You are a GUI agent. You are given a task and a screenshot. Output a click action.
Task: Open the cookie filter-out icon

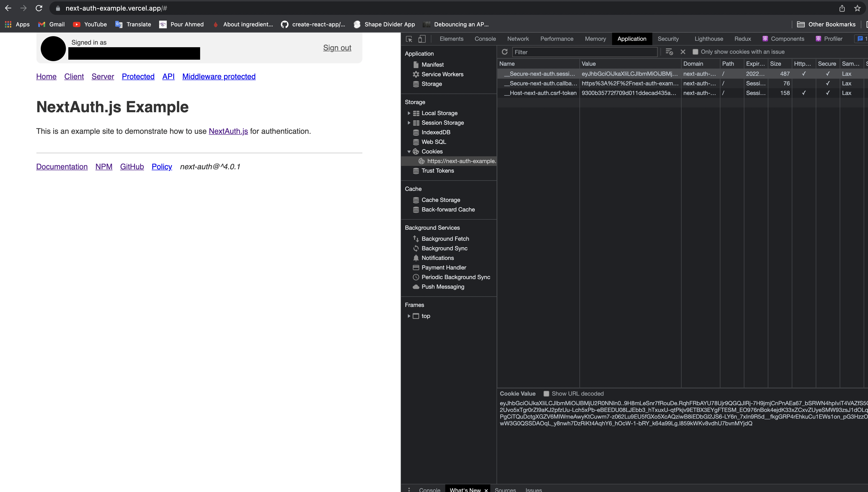pyautogui.click(x=669, y=52)
